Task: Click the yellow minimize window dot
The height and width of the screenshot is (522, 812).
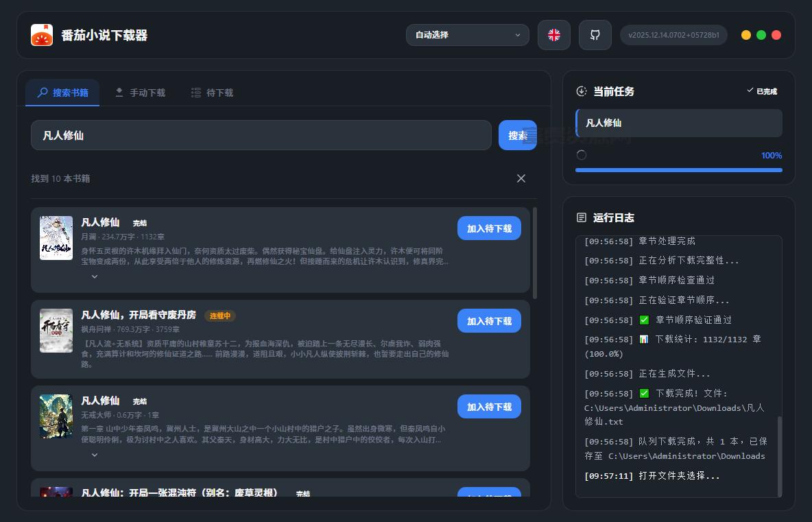Action: [746, 35]
